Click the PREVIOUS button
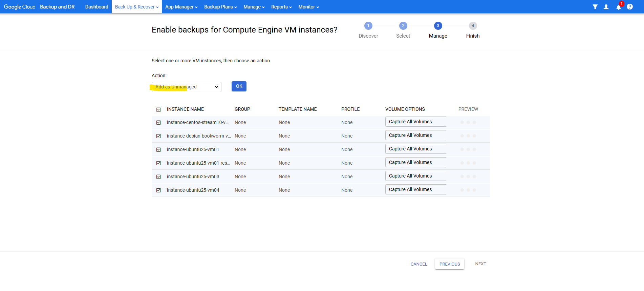 [x=449, y=264]
